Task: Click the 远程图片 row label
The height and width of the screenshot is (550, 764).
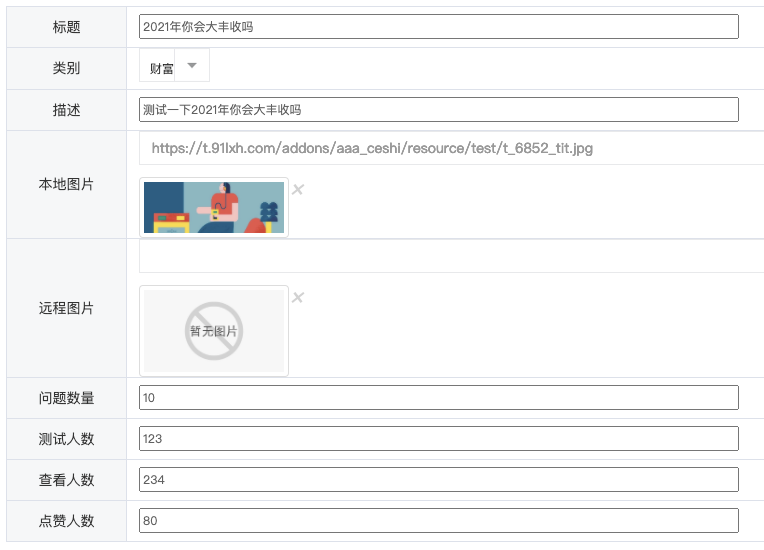Action: pos(66,308)
